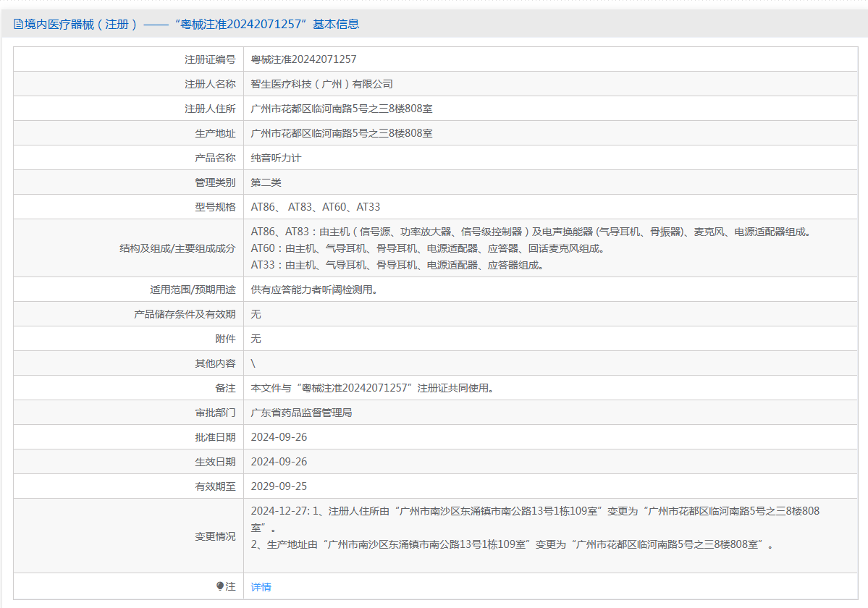Click the 有效期至 label
This screenshot has width=868, height=608.
[x=215, y=486]
